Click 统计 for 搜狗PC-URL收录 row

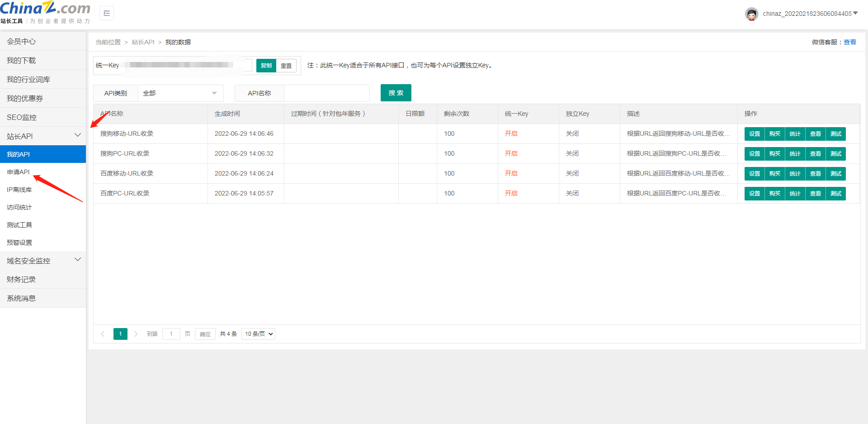(x=795, y=154)
